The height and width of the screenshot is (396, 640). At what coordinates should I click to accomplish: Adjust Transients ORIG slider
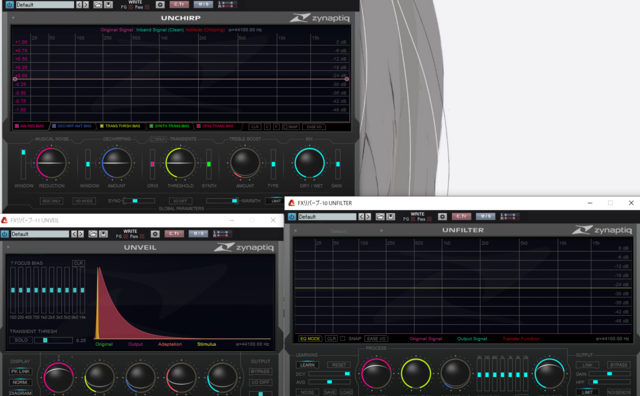point(152,164)
